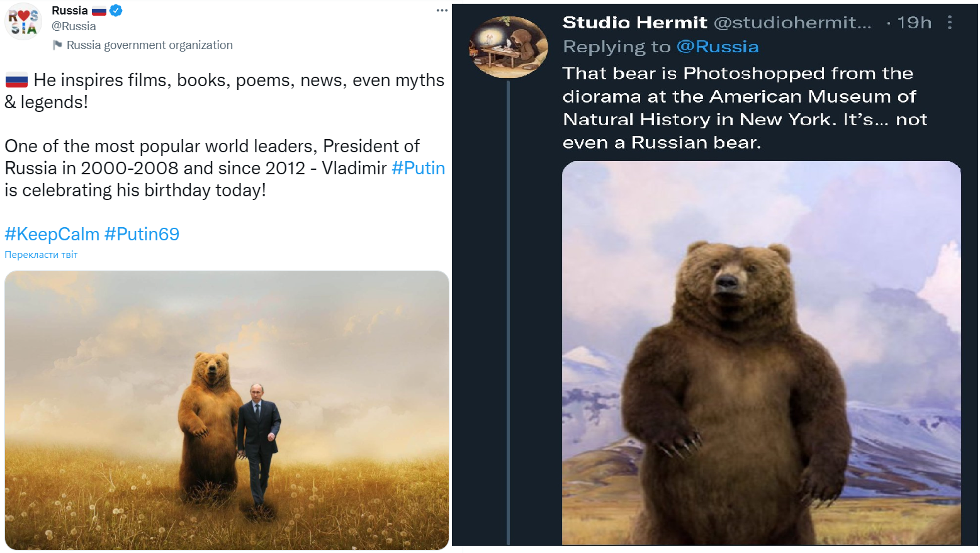This screenshot has width=980, height=553.
Task: Click the Russian flag emoji beside account name
Action: coord(99,11)
